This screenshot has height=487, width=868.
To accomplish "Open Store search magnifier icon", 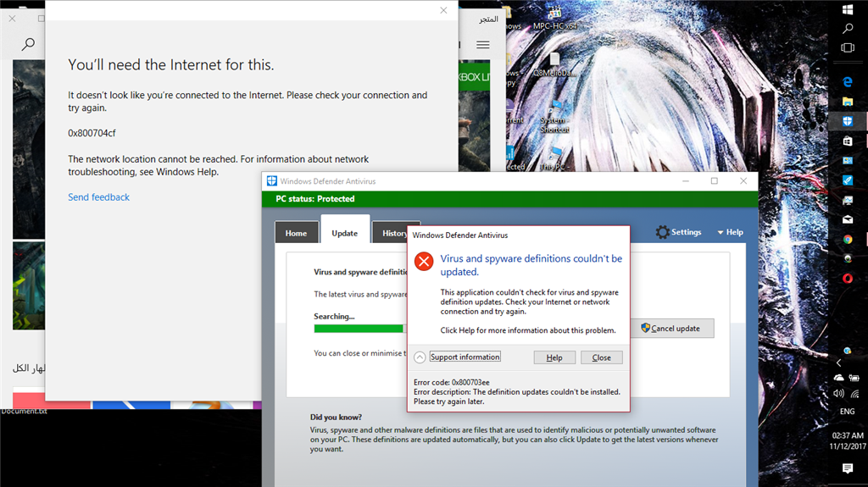I will (x=28, y=44).
